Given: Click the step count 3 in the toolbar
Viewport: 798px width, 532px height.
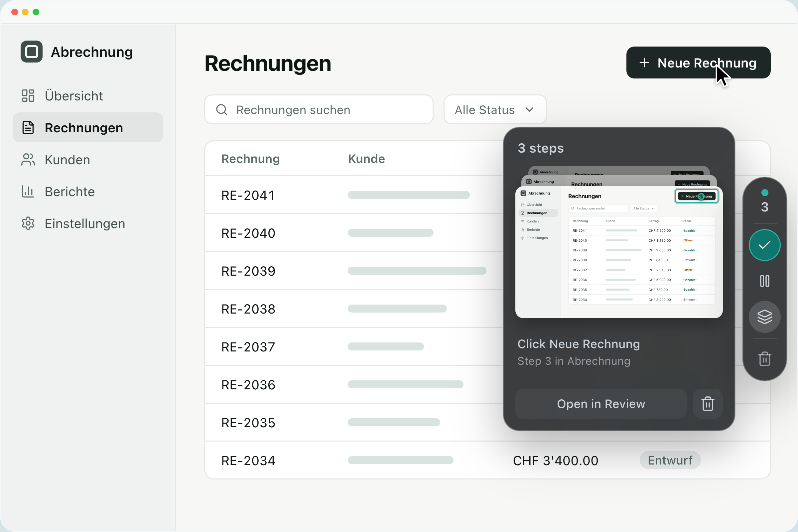Looking at the screenshot, I should [765, 206].
